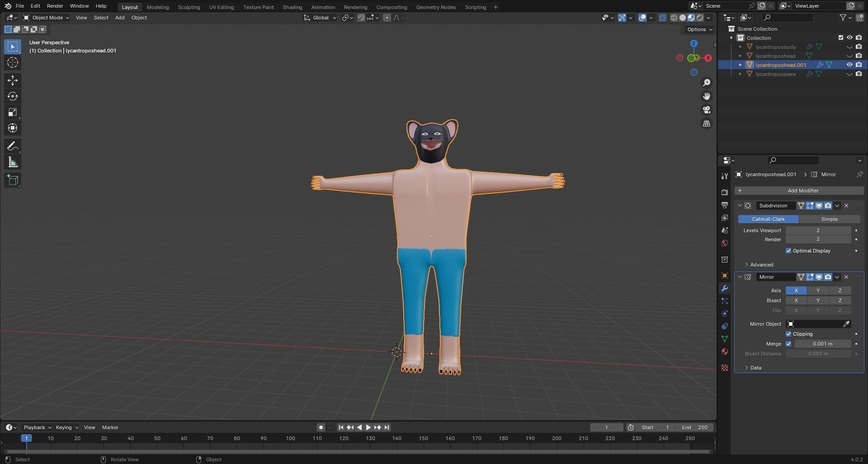This screenshot has width=868, height=464.
Task: Open the Object Mode dropdown
Action: tap(46, 18)
